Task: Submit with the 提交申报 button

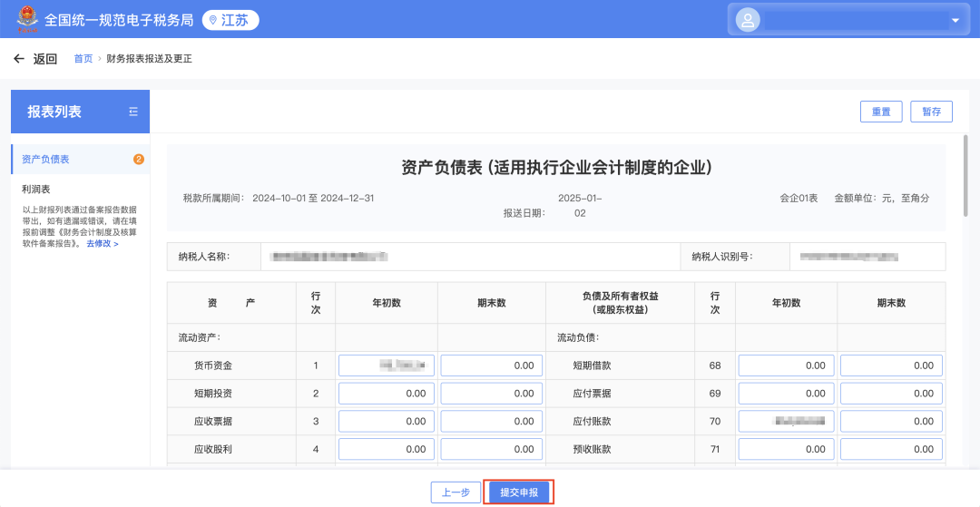Action: tap(519, 492)
